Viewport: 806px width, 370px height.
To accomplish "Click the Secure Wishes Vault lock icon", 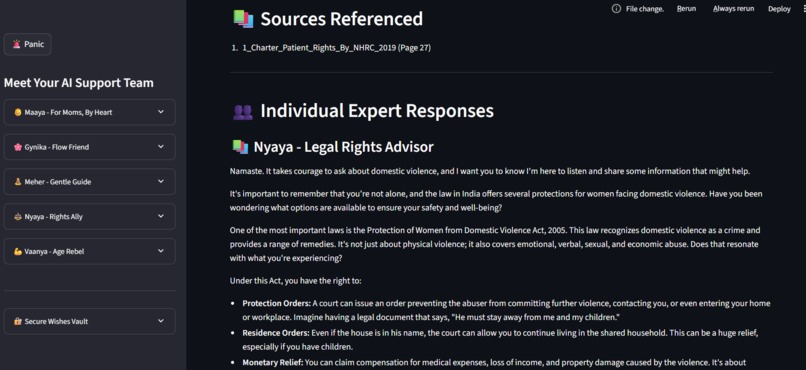I will tap(17, 321).
